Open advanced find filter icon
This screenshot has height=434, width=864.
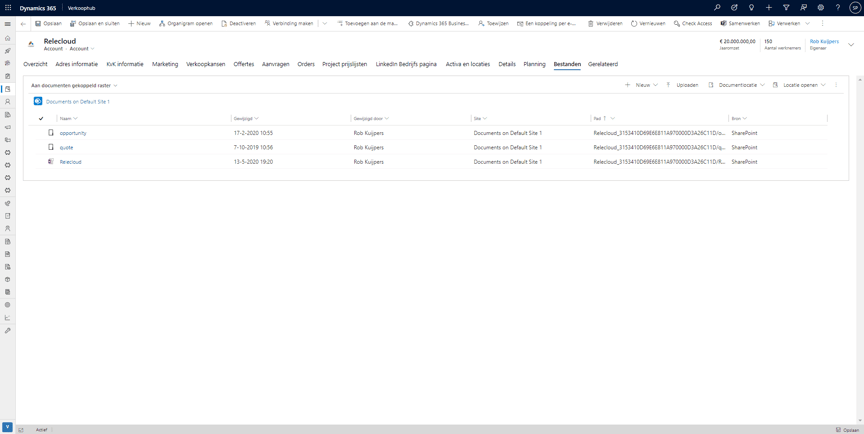point(786,8)
